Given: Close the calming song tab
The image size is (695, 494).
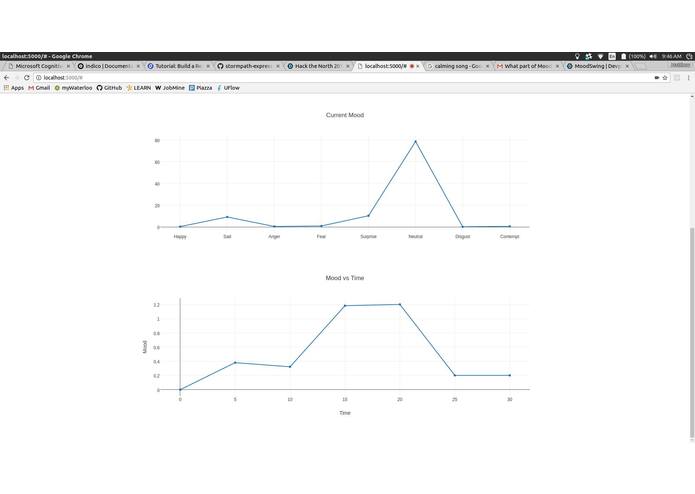Looking at the screenshot, I should pos(488,66).
